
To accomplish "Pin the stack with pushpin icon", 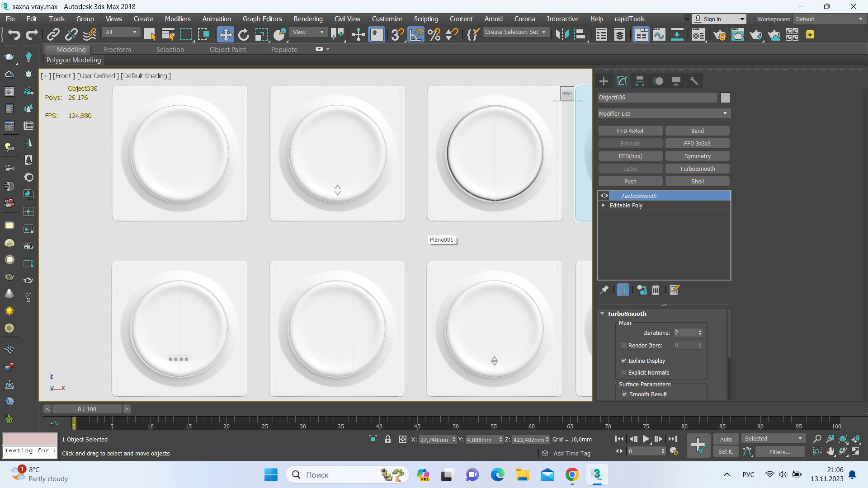I will (x=604, y=290).
